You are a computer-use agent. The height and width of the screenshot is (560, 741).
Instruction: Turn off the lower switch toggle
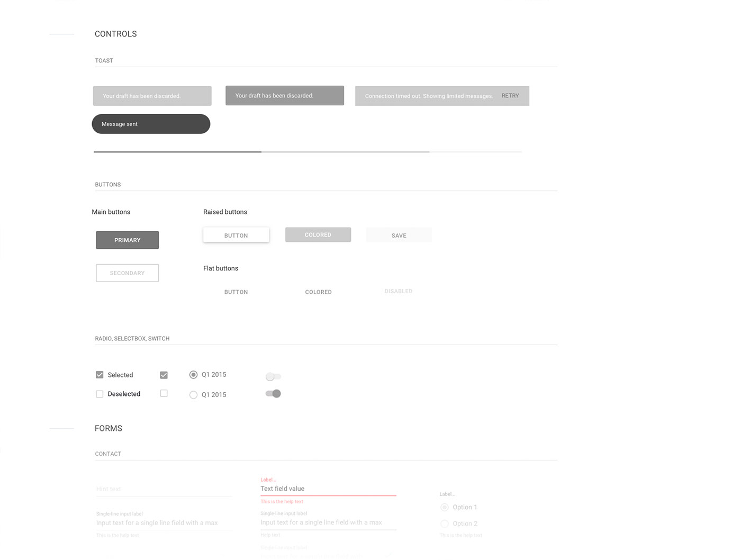coord(273,393)
